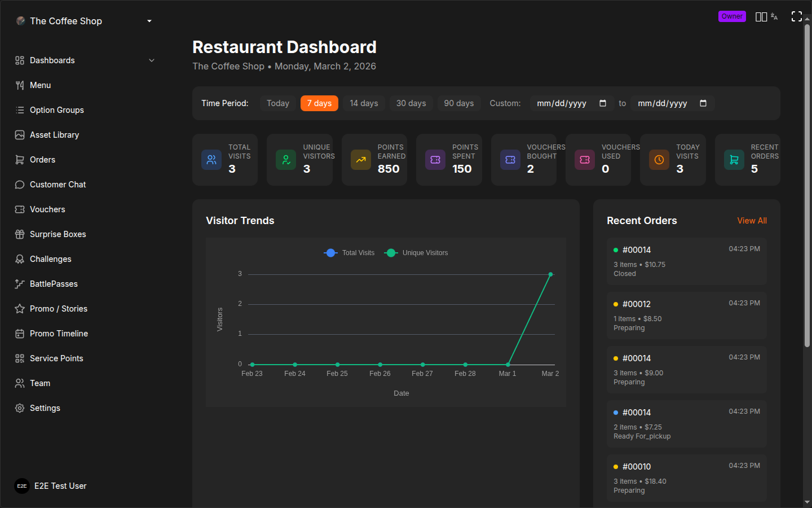This screenshot has height=508, width=812.
Task: Click the View All link for Recent Orders
Action: (x=752, y=221)
